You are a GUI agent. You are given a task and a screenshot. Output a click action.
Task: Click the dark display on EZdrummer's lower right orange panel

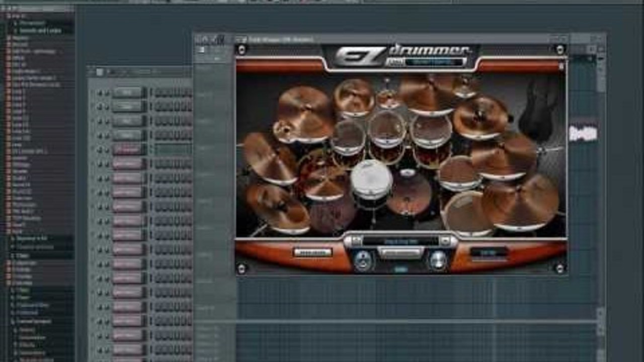coord(489,252)
